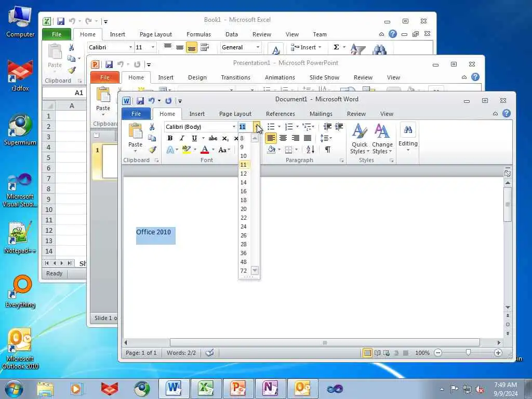Click Sort A-Z icon in Word
Viewport: 532px width, 399px height.
[x=310, y=150]
